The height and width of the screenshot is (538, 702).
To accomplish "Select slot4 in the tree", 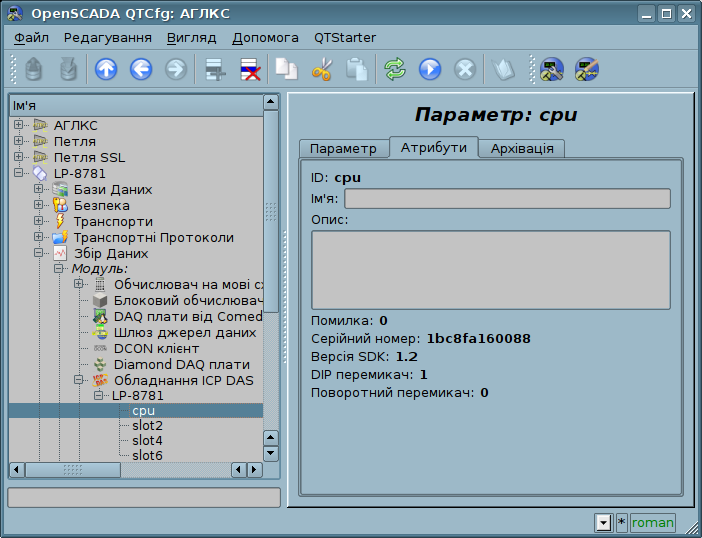I will point(147,440).
